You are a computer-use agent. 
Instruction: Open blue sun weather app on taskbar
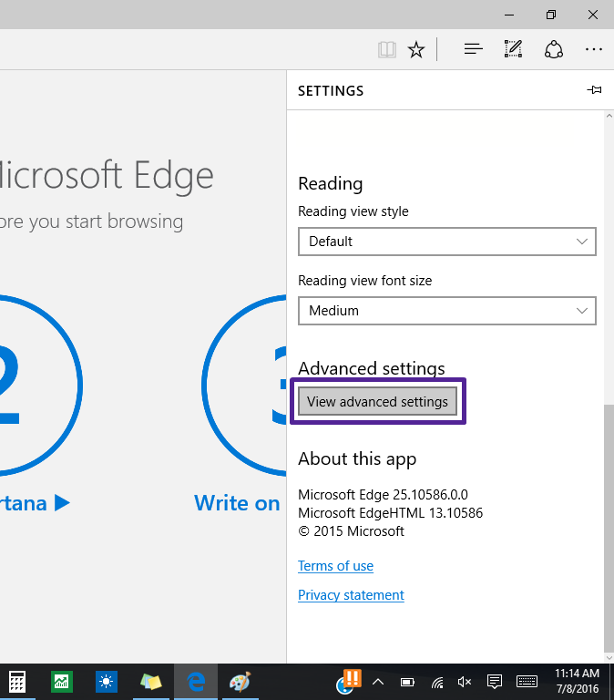107,682
